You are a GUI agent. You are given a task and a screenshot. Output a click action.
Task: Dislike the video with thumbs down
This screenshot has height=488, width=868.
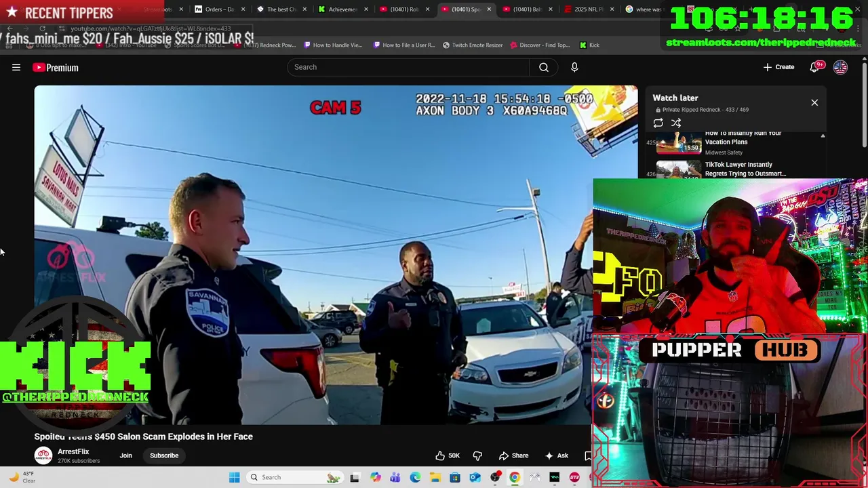click(477, 455)
